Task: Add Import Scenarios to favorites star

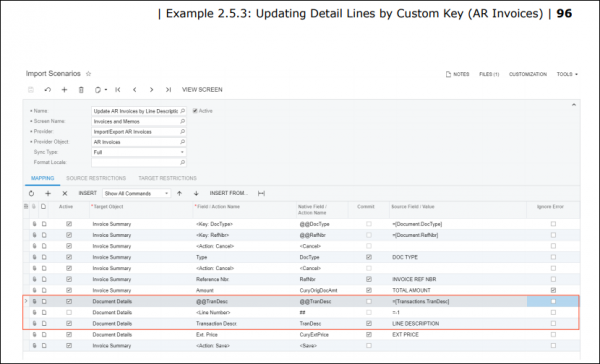Action: coord(88,73)
